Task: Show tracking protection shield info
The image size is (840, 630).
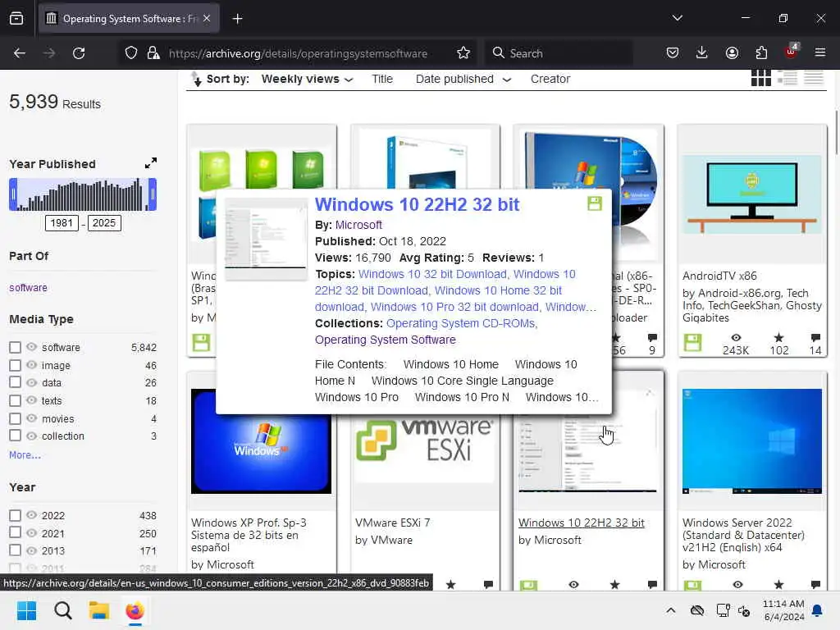Action: click(x=131, y=53)
